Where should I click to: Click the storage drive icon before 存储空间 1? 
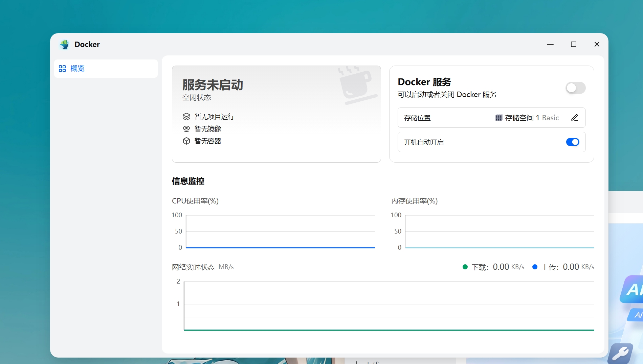tap(498, 118)
